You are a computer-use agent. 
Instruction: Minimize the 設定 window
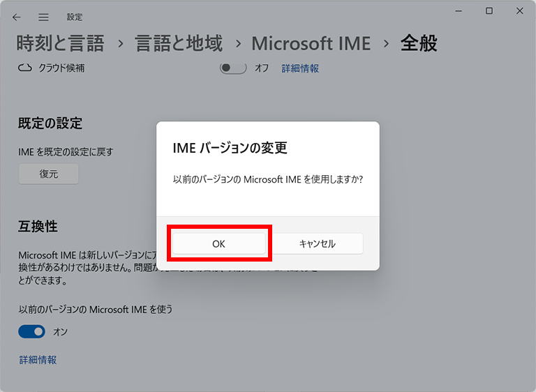point(459,11)
